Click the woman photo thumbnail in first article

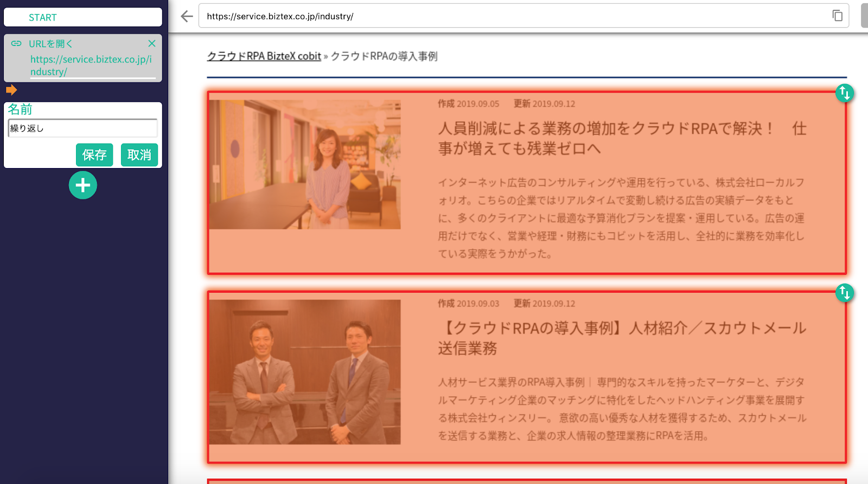[305, 164]
